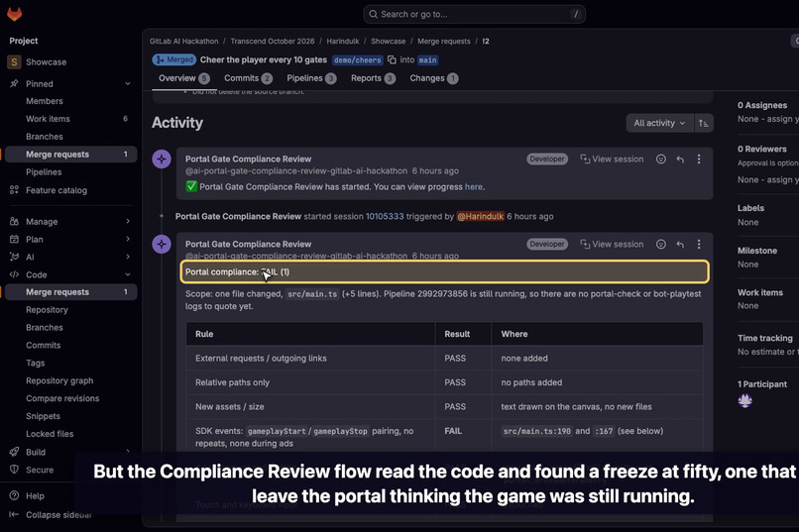The width and height of the screenshot is (799, 532).
Task: Focus the Search or go to field
Action: [x=475, y=14]
